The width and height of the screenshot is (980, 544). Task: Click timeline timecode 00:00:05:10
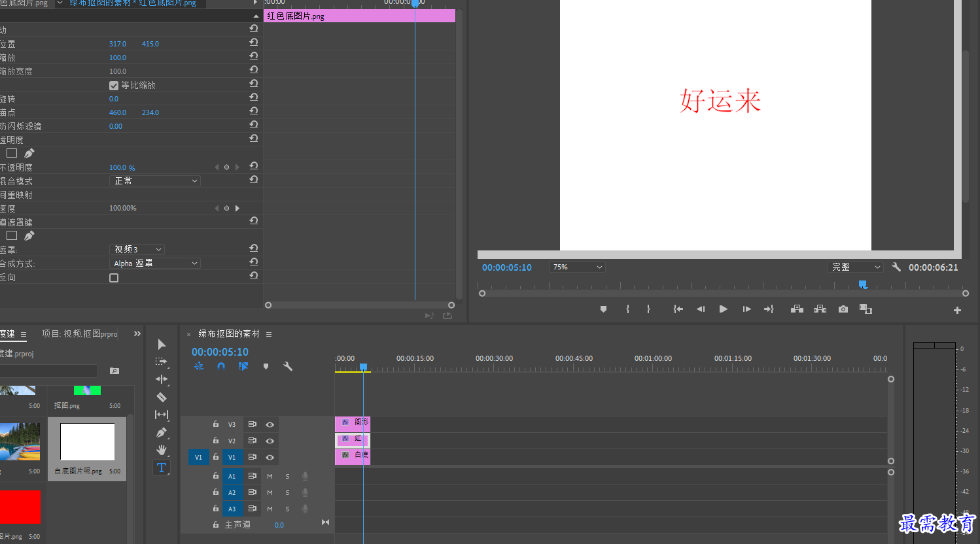[220, 352]
